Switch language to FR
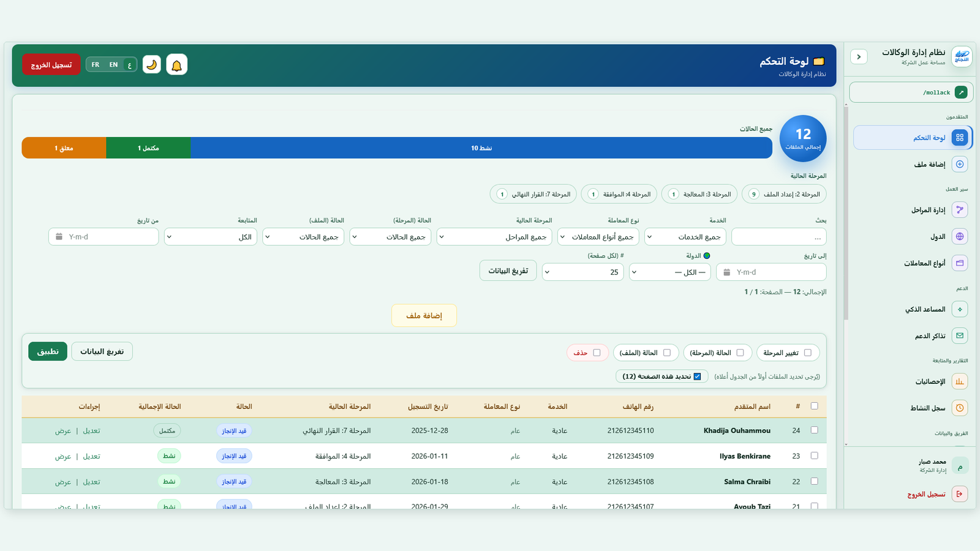 [96, 64]
